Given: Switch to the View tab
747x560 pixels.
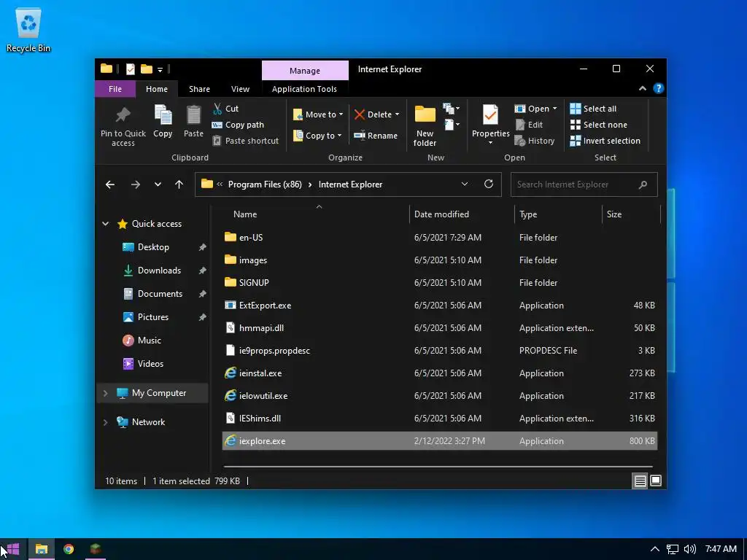Looking at the screenshot, I should pos(240,89).
